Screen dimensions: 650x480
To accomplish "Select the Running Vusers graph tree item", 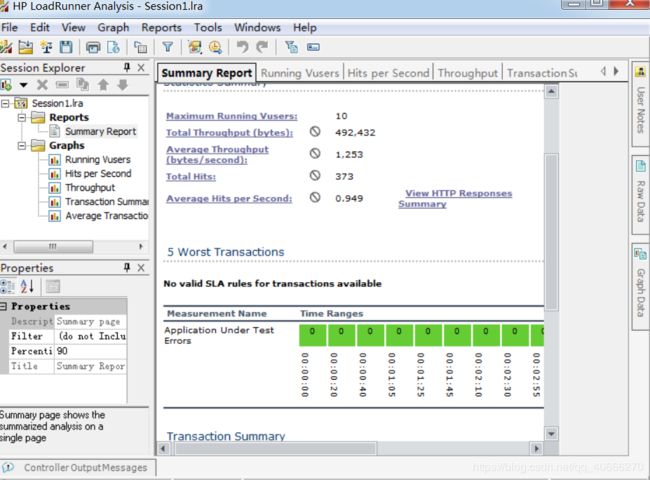I will pos(98,160).
